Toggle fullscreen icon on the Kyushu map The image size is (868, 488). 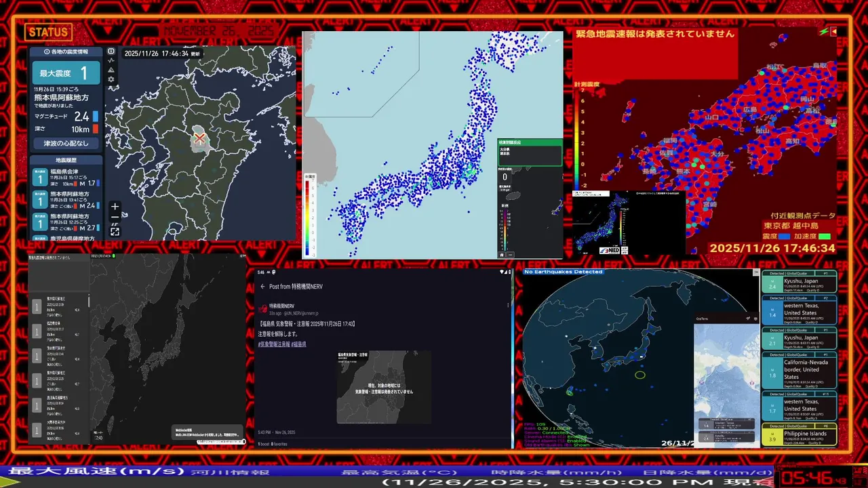(115, 232)
